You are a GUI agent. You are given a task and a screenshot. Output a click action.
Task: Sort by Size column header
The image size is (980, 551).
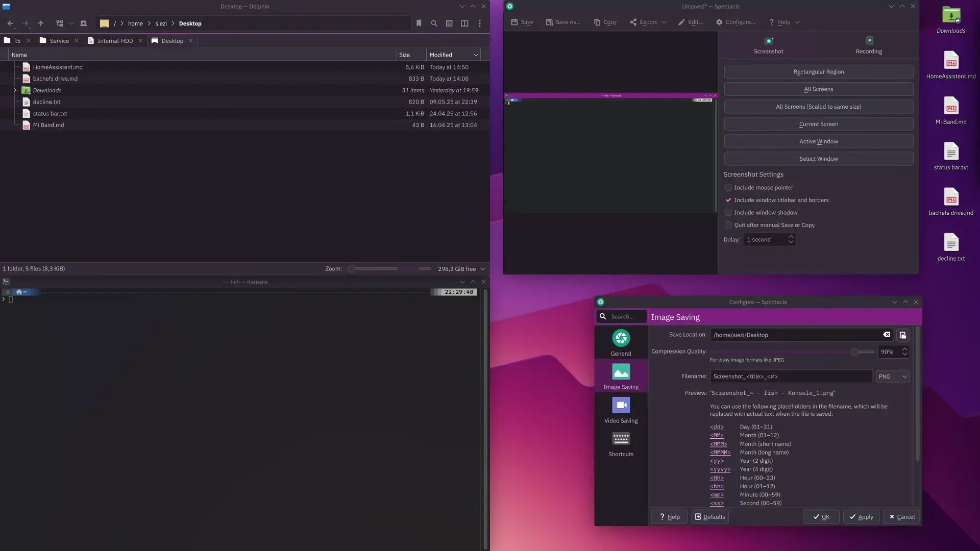pos(411,55)
